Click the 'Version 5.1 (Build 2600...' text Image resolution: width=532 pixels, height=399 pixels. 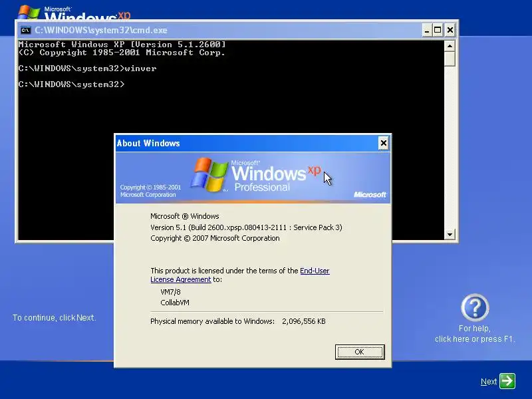pos(246,227)
